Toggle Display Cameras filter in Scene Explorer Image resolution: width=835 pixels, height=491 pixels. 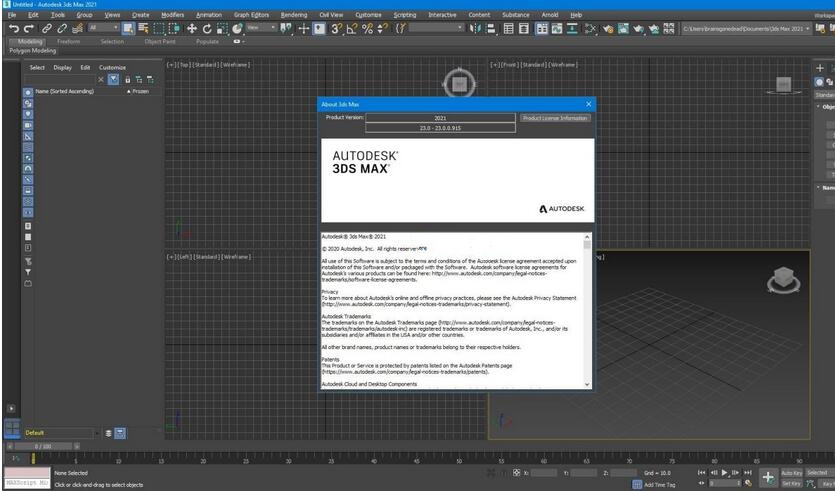tap(28, 125)
